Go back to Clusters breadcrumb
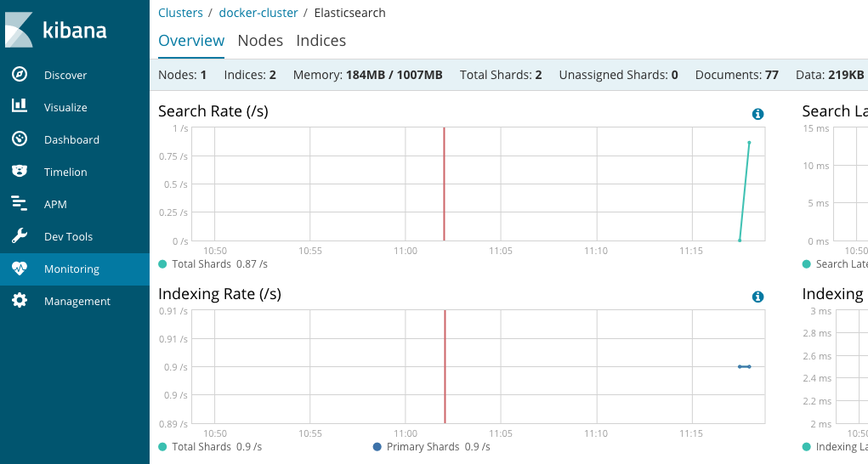This screenshot has height=464, width=868. (x=180, y=13)
